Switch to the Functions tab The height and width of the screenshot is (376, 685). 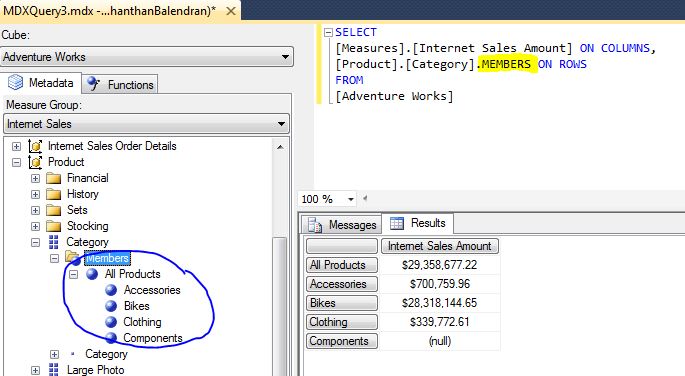point(120,84)
